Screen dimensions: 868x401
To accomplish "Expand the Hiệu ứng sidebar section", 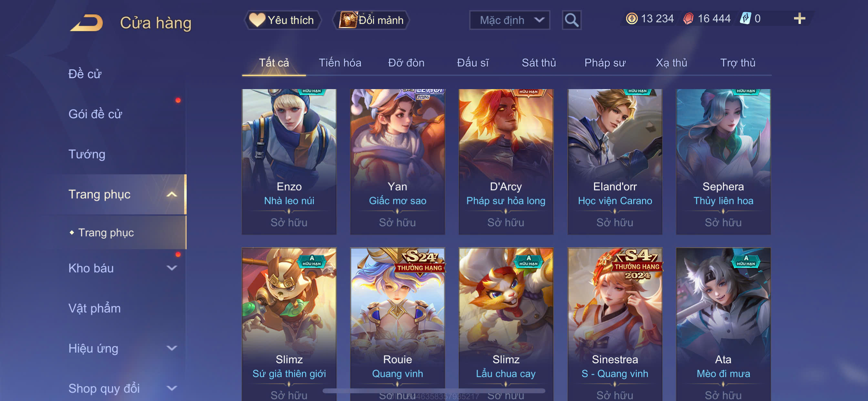I will click(171, 348).
